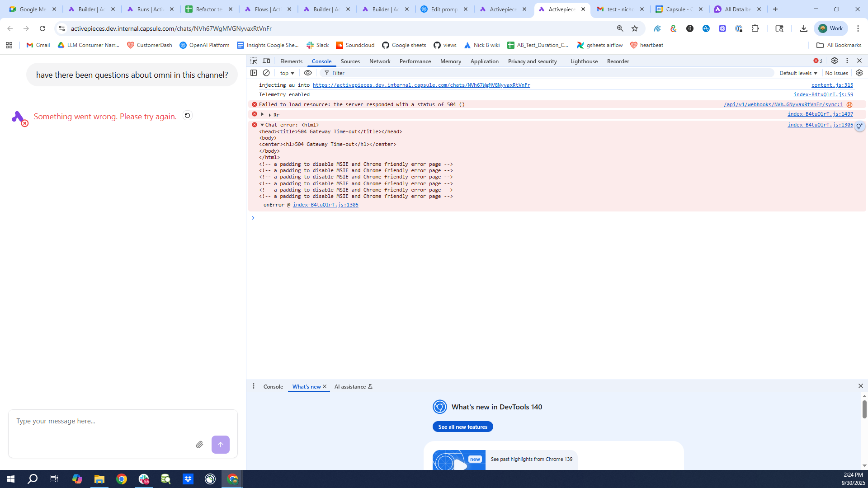Image resolution: width=868 pixels, height=488 pixels.
Task: Click the retry icon beside error message
Action: pyautogui.click(x=187, y=116)
